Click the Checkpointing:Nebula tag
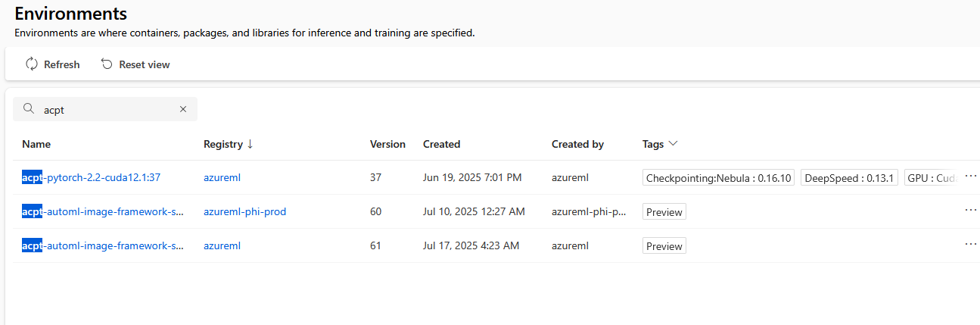 [718, 178]
